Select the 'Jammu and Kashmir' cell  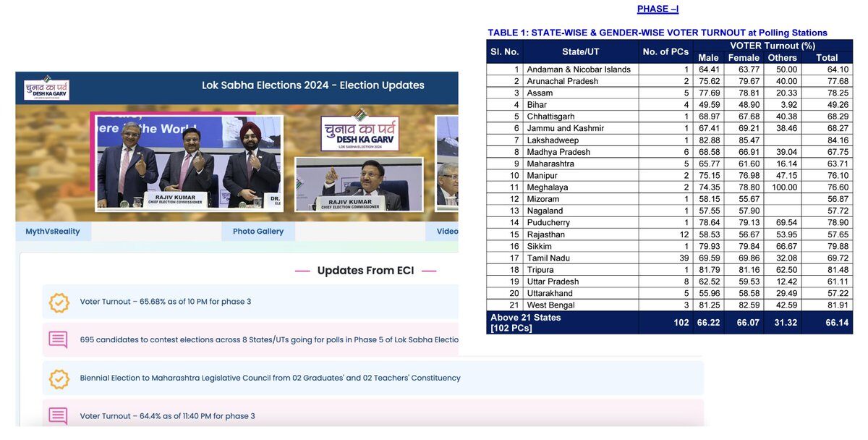pyautogui.click(x=580, y=128)
